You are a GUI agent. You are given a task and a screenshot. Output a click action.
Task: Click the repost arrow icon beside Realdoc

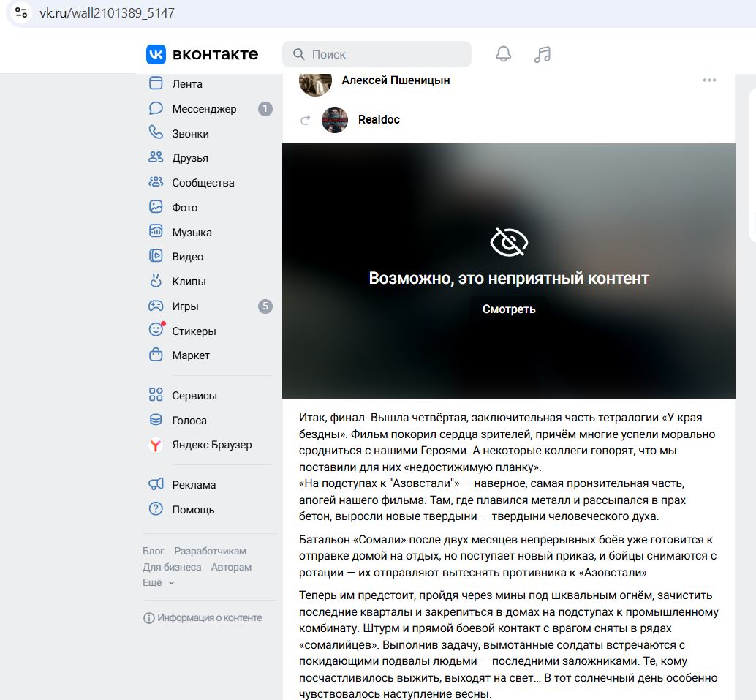click(305, 120)
